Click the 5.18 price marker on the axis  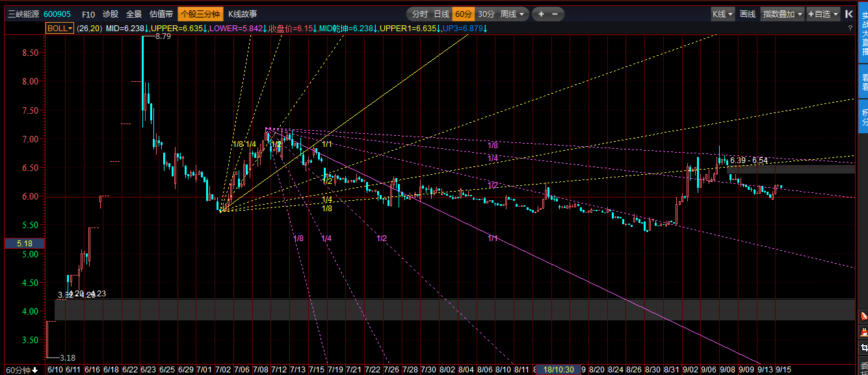click(24, 244)
